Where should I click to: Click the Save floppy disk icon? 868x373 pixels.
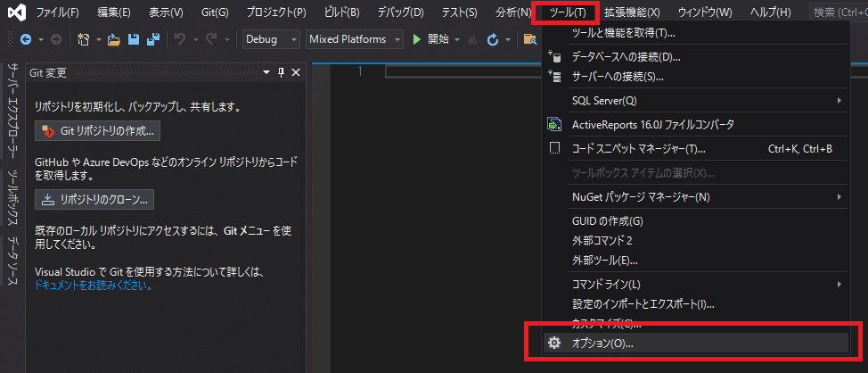click(134, 39)
